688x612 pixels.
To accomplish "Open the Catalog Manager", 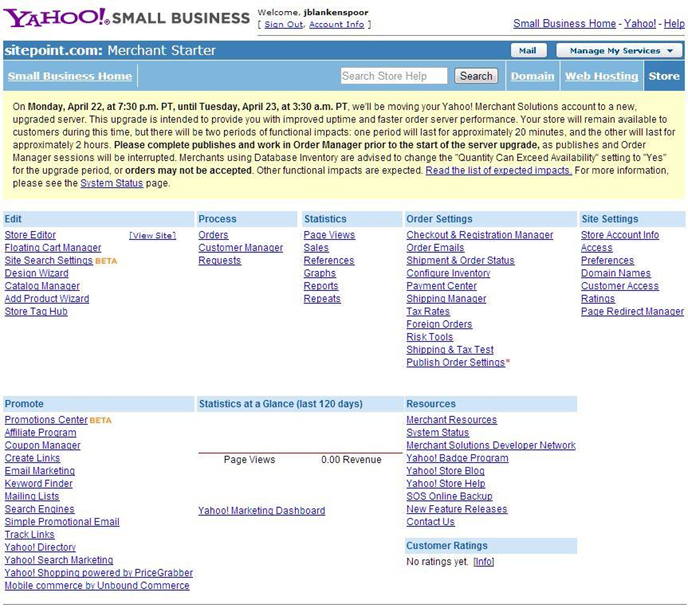I will click(42, 286).
